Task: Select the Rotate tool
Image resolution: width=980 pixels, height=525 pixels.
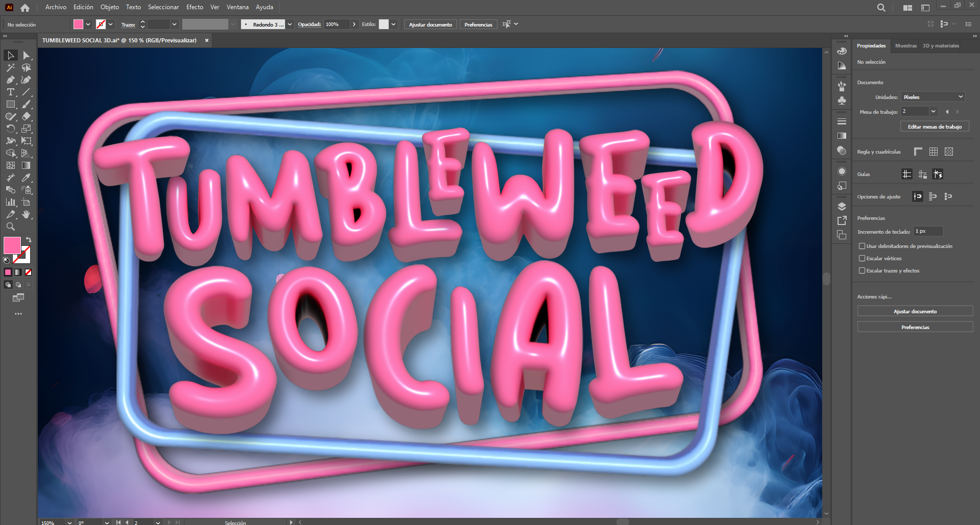Action: (10, 129)
